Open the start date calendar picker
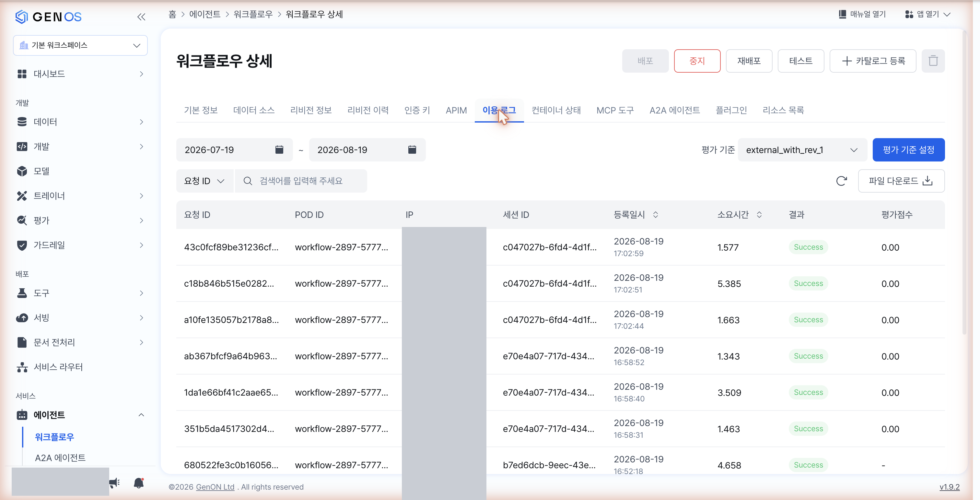The height and width of the screenshot is (500, 980). pyautogui.click(x=279, y=149)
